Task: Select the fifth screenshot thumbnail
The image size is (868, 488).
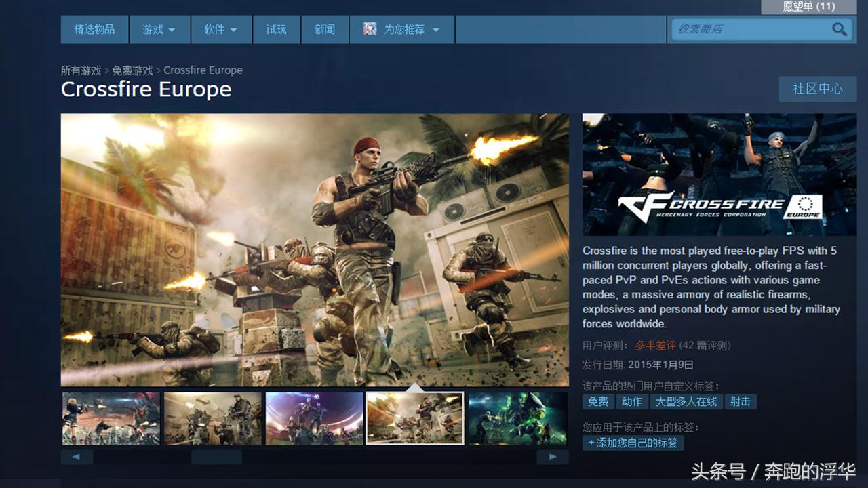Action: click(517, 417)
